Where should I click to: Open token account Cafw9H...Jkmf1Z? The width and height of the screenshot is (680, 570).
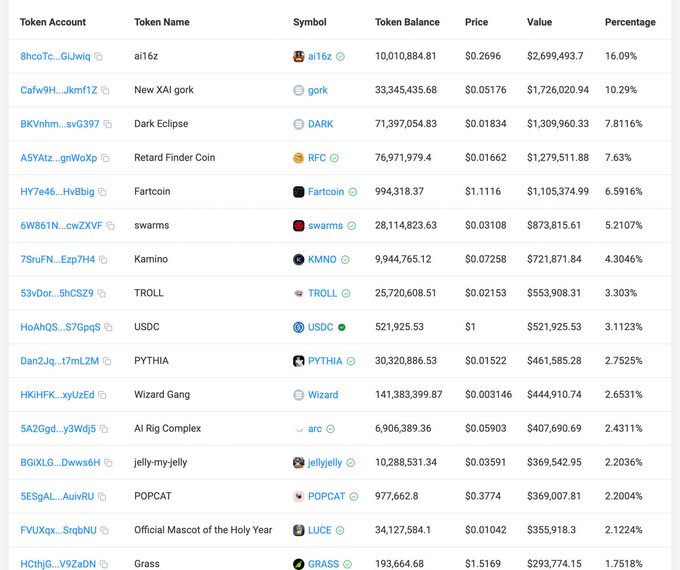[58, 90]
